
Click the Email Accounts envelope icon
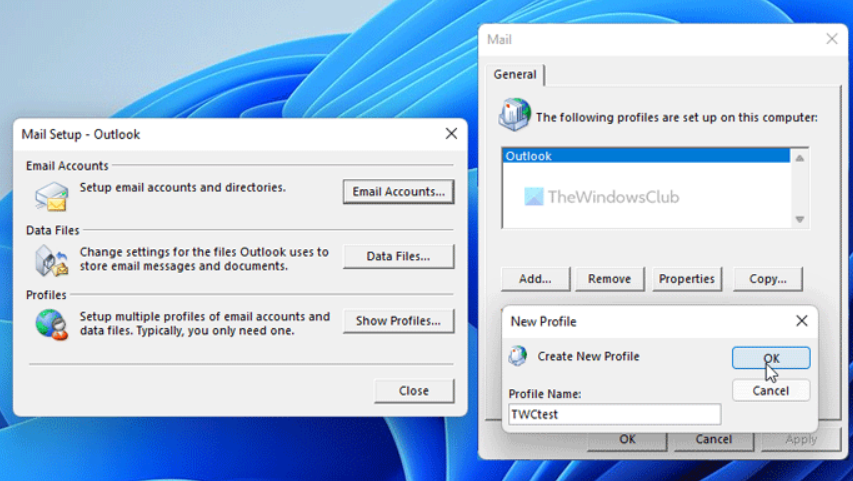51,195
